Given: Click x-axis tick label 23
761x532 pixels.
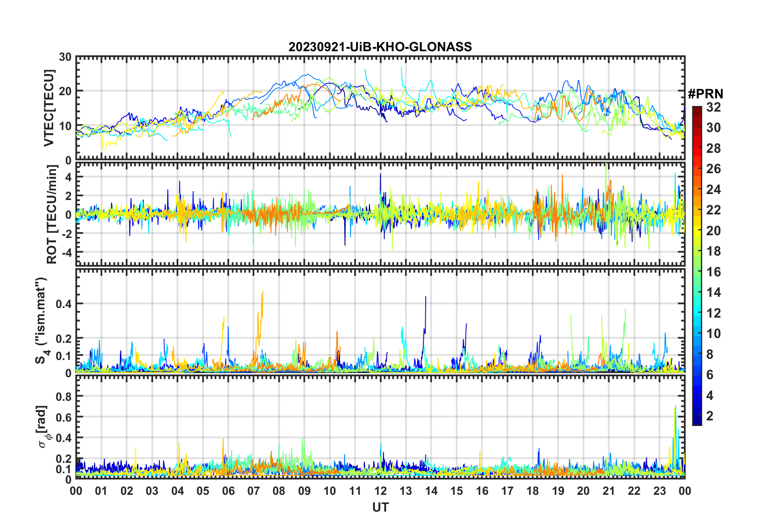Looking at the screenshot, I should point(659,491).
